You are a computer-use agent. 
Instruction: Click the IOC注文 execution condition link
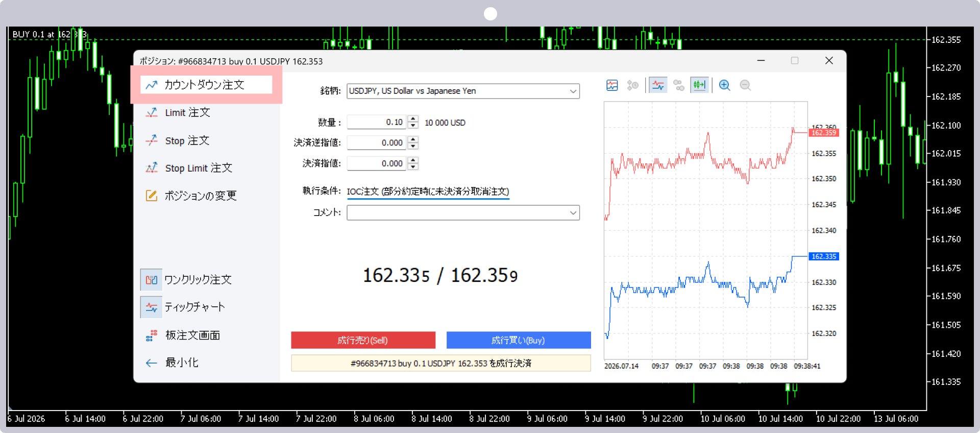point(428,191)
